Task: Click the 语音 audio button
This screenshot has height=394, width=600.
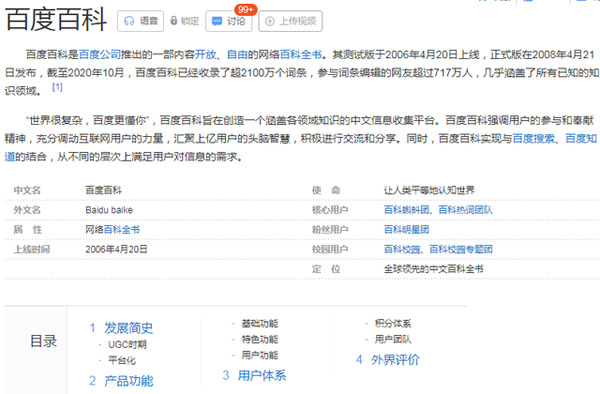Action: 140,21
